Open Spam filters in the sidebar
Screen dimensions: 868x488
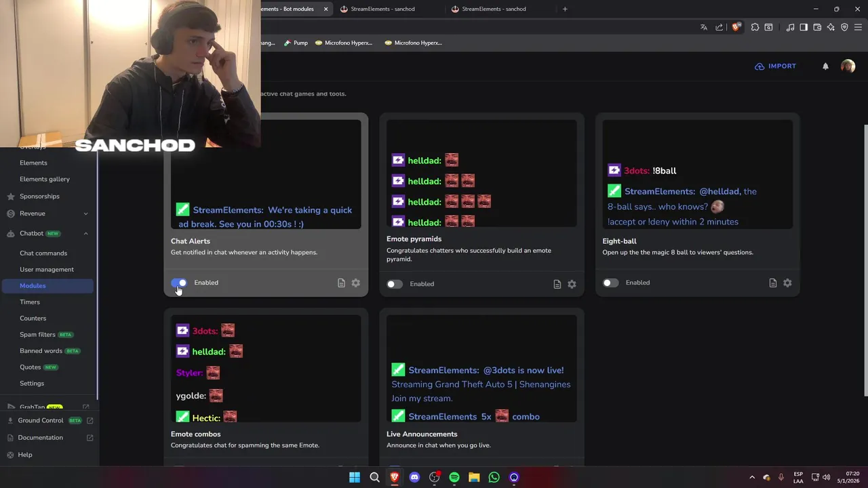click(x=37, y=334)
